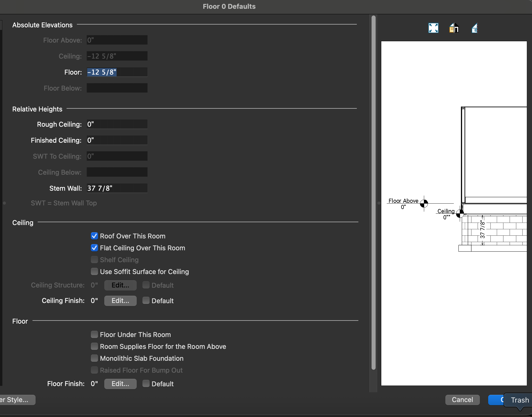
Task: Click the Stem Wall height field
Action: 117,188
